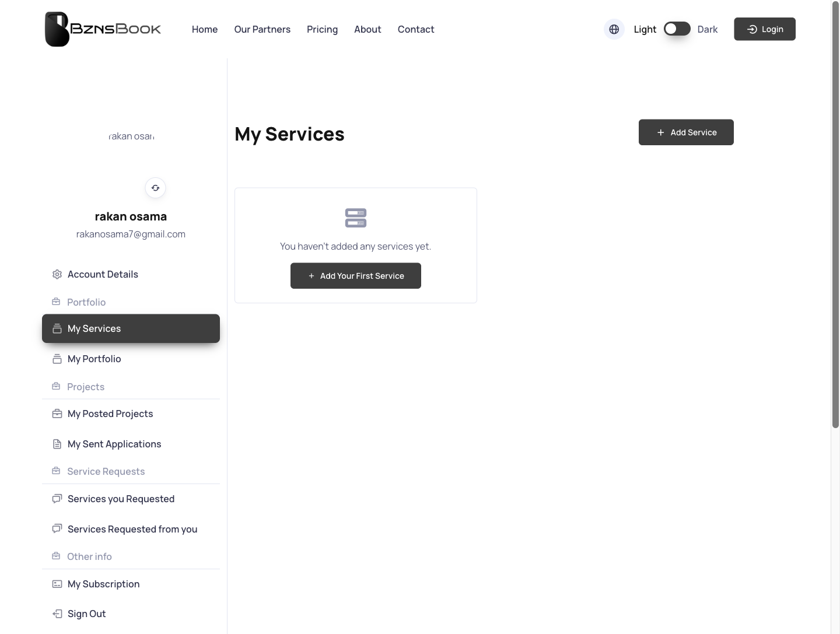
Task: Open My Subscription label
Action: [104, 584]
